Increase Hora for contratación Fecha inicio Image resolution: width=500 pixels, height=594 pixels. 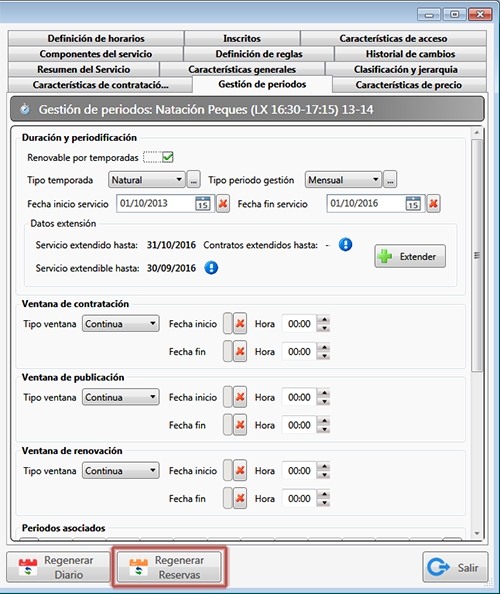click(324, 319)
